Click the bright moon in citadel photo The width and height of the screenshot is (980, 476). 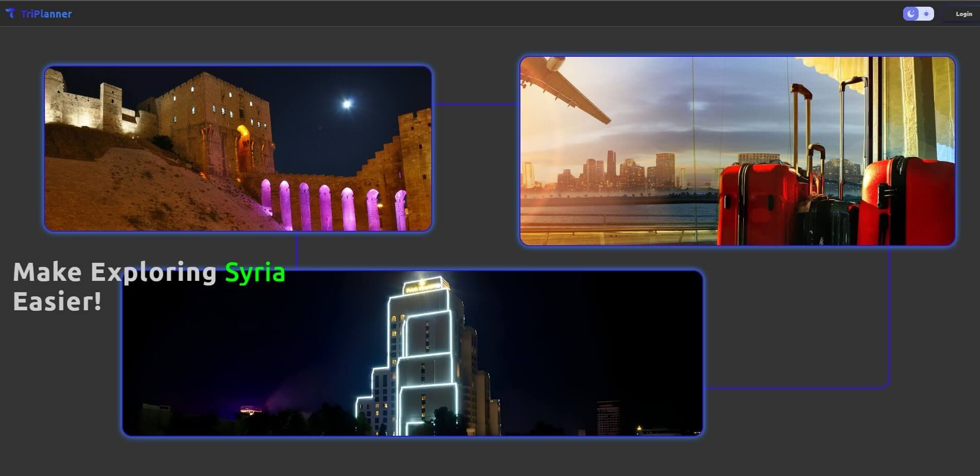click(347, 104)
